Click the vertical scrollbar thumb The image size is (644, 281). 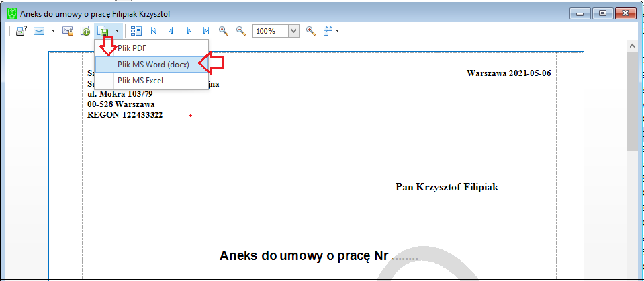[633, 102]
